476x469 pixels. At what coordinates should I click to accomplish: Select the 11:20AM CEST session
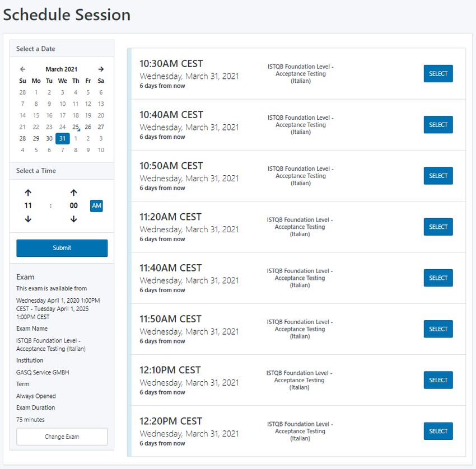(x=438, y=227)
